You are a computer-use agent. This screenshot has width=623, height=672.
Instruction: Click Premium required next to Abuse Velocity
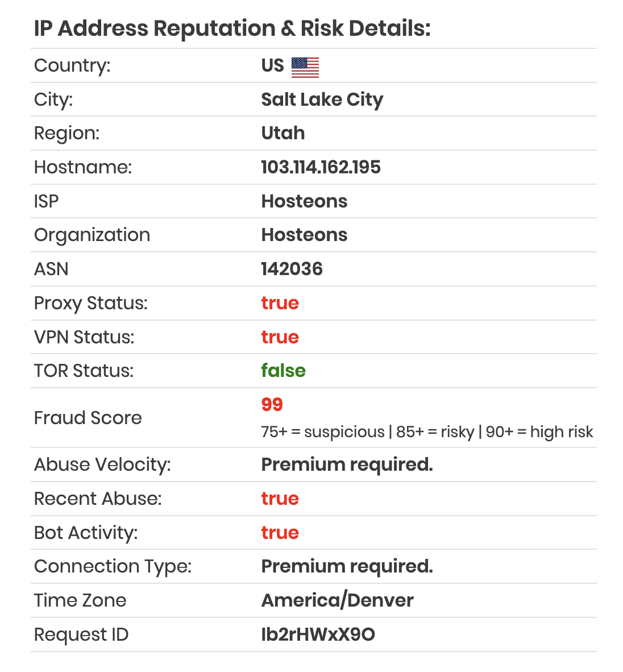point(347,465)
